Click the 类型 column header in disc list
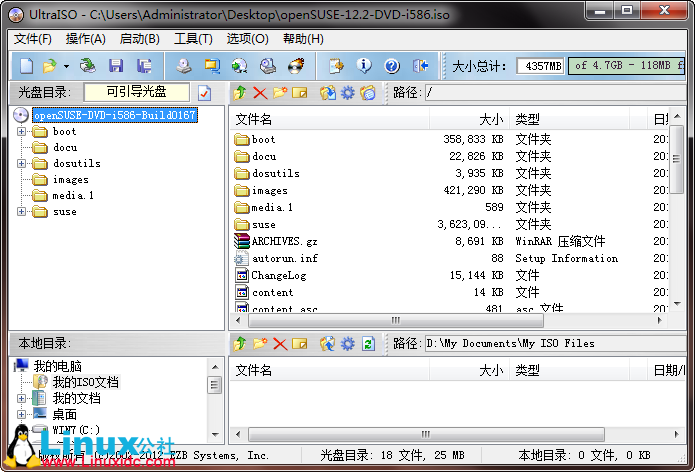The image size is (695, 472). [x=570, y=119]
